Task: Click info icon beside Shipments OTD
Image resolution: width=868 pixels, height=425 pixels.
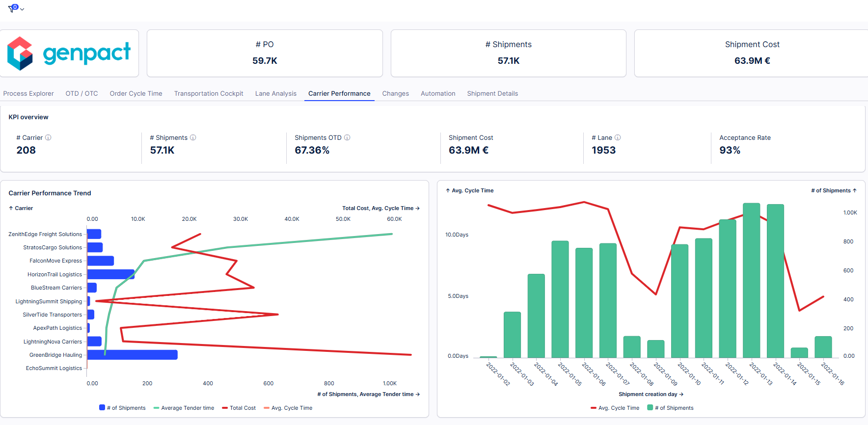Action: point(347,138)
